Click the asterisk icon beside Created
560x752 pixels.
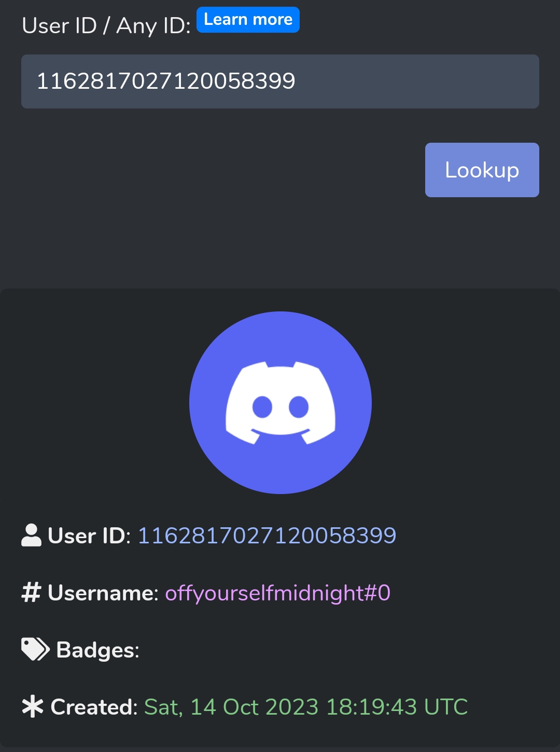point(33,706)
